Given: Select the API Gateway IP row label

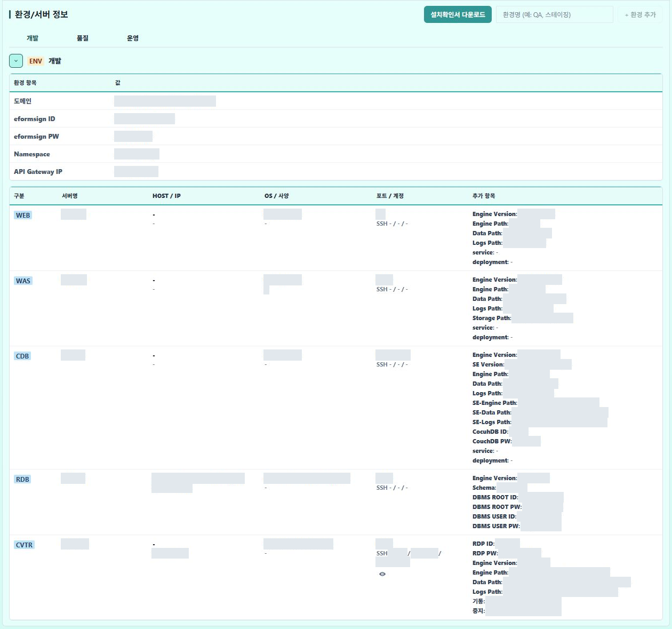Looking at the screenshot, I should [x=38, y=172].
